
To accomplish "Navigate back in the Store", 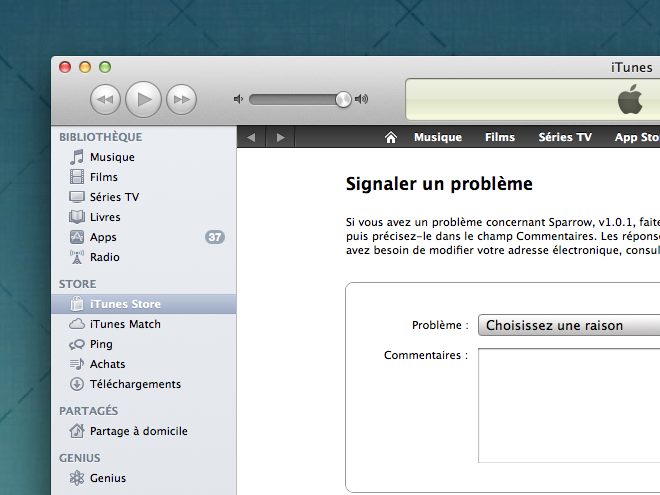I will [x=251, y=137].
